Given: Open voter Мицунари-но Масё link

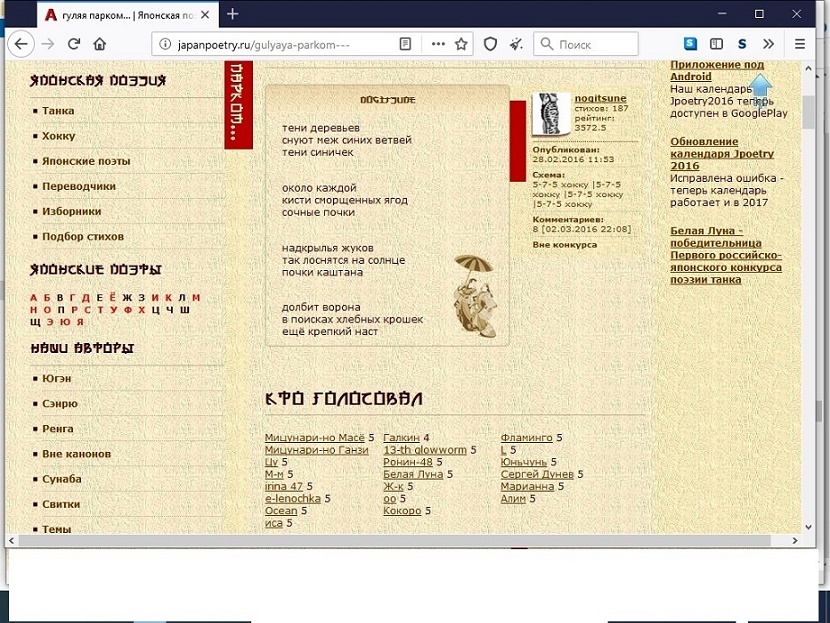Looking at the screenshot, I should 314,438.
